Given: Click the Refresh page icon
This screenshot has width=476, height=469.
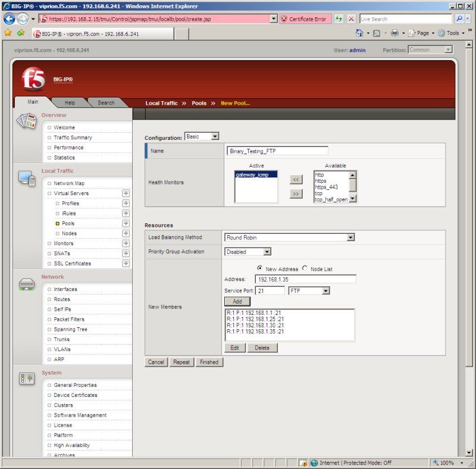Looking at the screenshot, I should (339, 19).
